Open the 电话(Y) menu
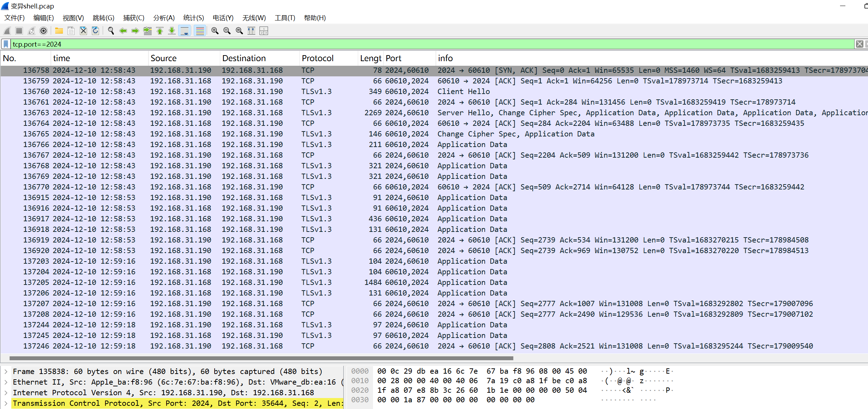Viewport: 868px width, 409px height. tap(223, 18)
